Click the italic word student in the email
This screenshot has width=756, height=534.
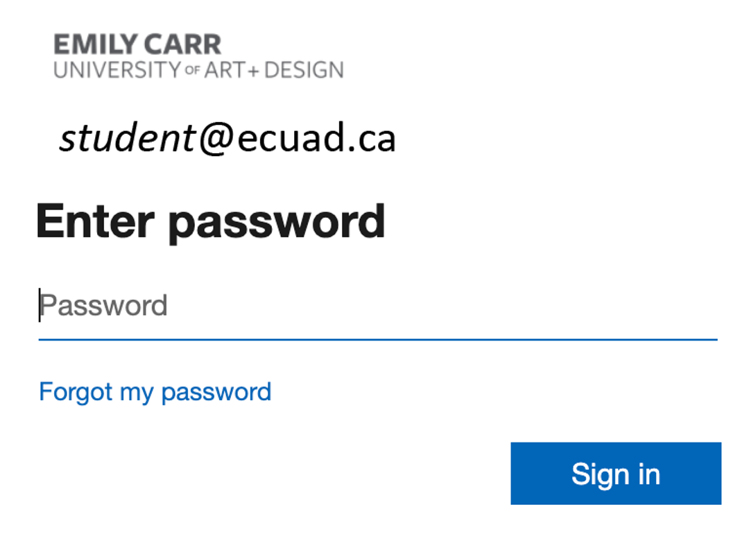128,137
